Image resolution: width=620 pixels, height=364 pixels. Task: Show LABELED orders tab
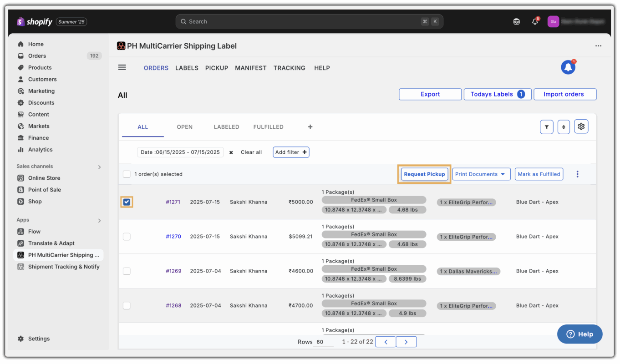(226, 127)
